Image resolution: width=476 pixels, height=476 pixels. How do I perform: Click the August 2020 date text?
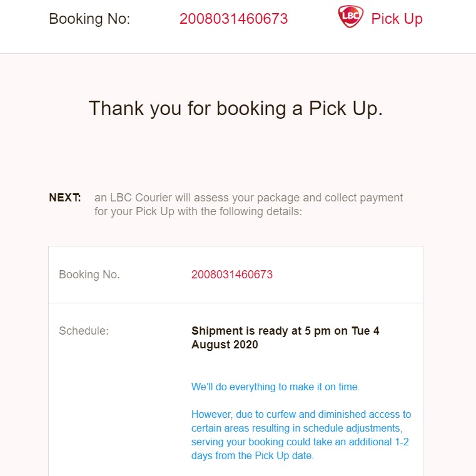(x=225, y=345)
